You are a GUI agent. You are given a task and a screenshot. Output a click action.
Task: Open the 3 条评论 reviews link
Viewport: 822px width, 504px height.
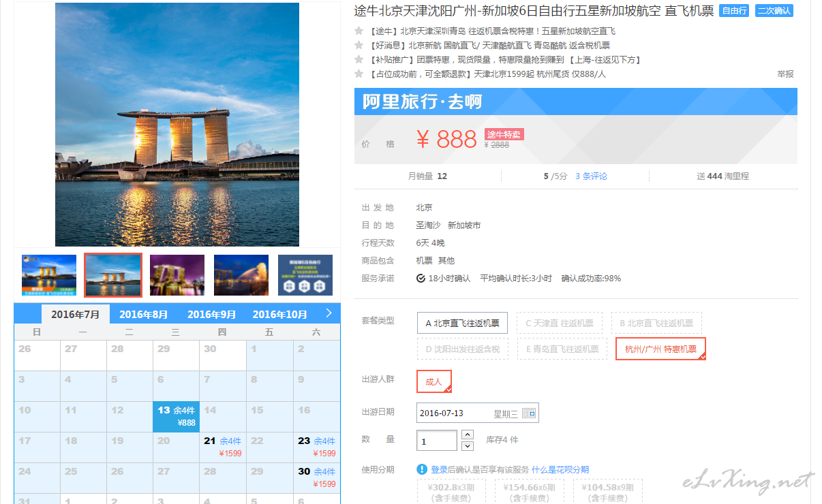[x=591, y=176]
